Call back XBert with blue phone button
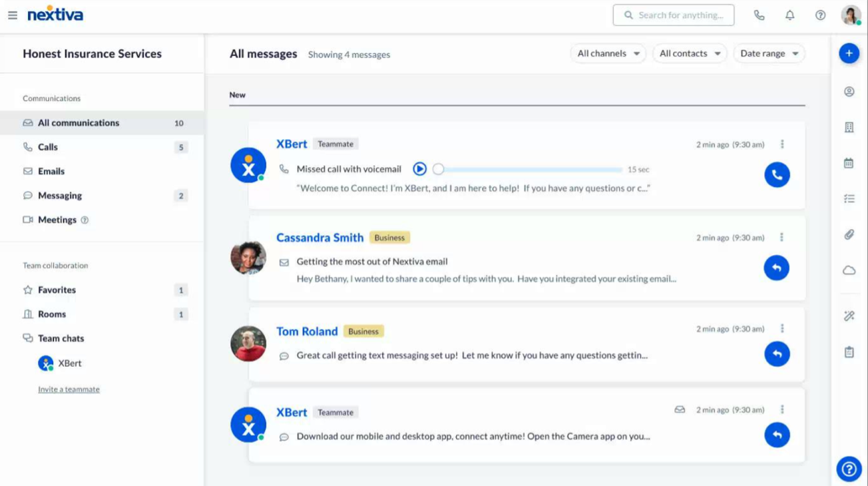868x486 pixels. point(777,175)
